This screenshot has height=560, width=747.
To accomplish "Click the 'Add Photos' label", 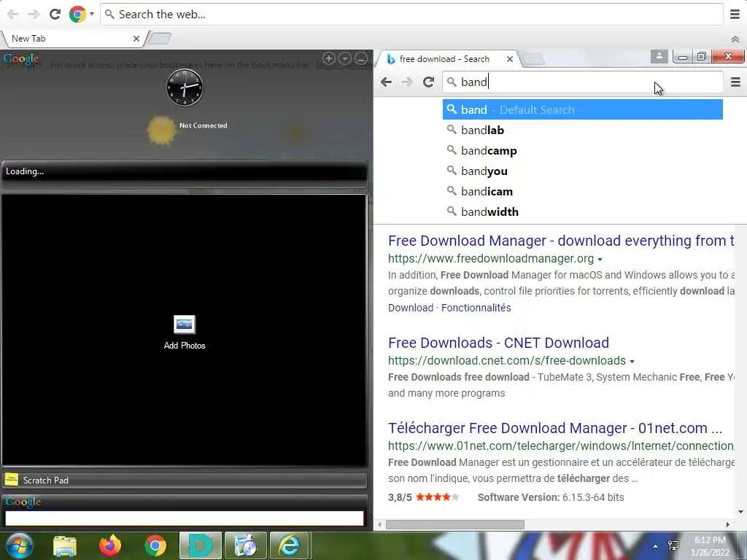I will coord(185,346).
